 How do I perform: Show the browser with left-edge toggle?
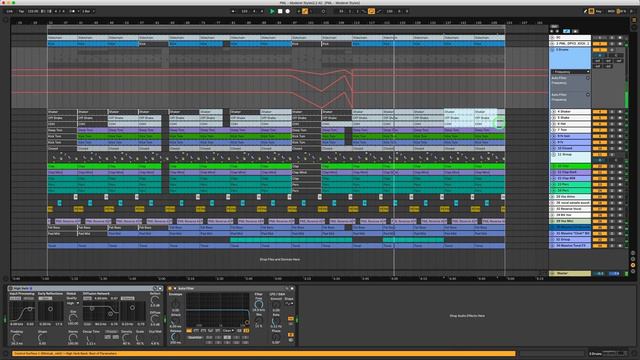(x=6, y=19)
